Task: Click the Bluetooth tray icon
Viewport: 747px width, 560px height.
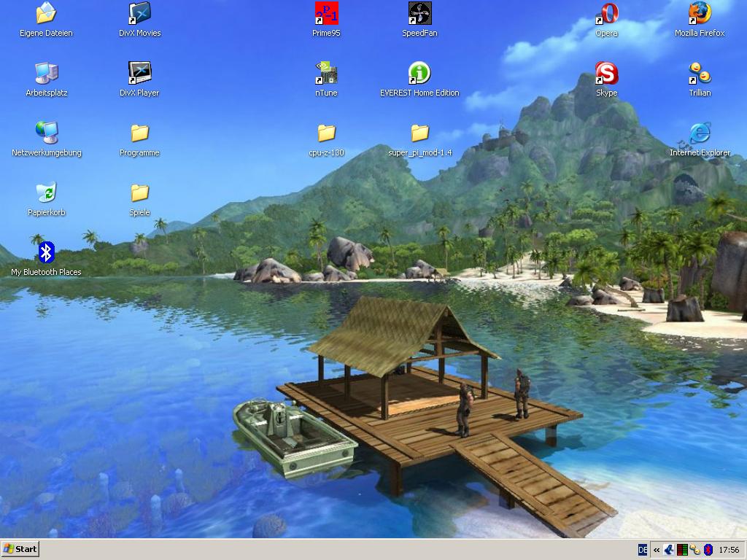Action: pyautogui.click(x=708, y=550)
